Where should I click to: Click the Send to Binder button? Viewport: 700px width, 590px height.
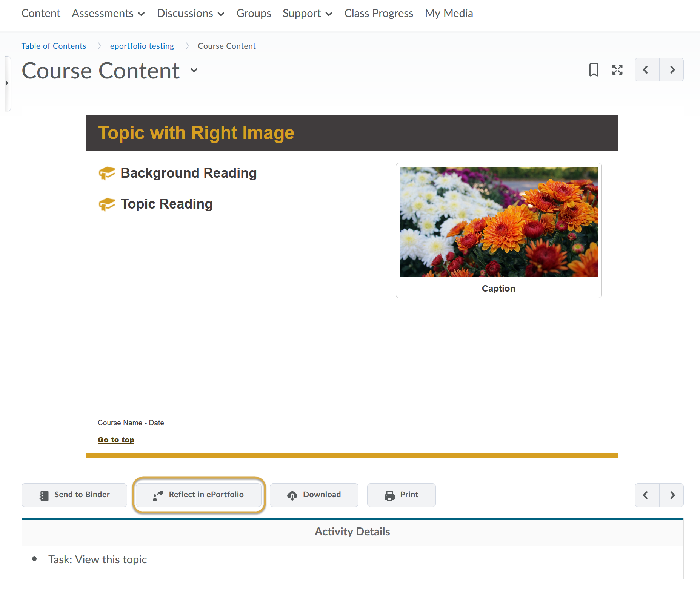[74, 495]
